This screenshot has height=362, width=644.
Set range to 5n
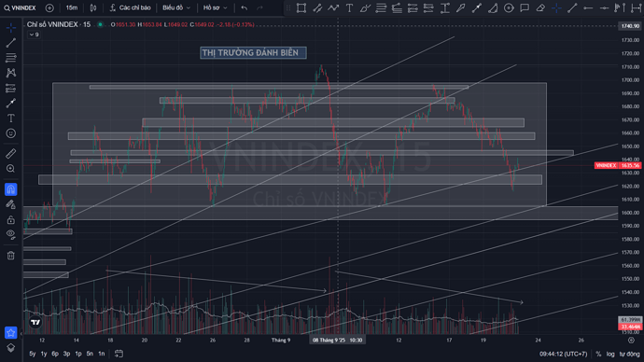[90, 354]
